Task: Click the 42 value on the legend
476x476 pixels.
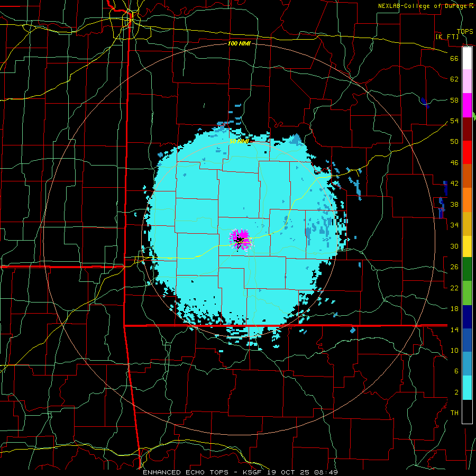Action: pyautogui.click(x=454, y=184)
